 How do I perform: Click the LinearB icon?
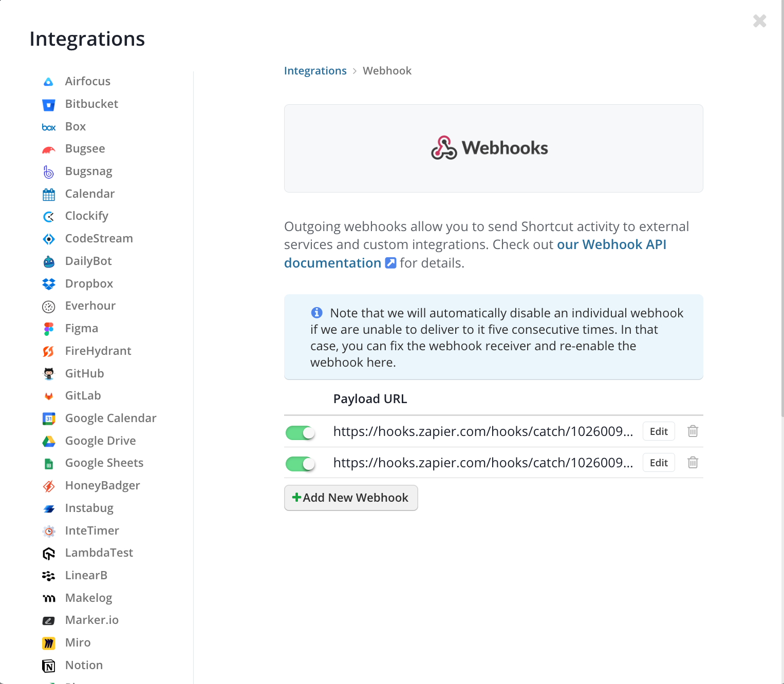48,576
